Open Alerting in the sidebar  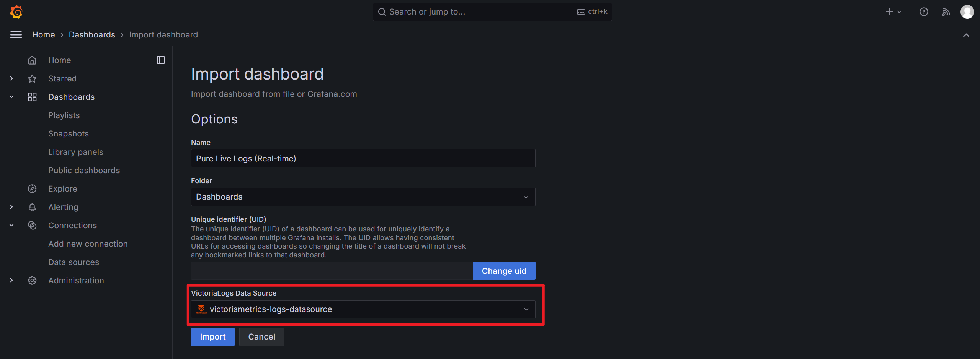[x=63, y=207]
